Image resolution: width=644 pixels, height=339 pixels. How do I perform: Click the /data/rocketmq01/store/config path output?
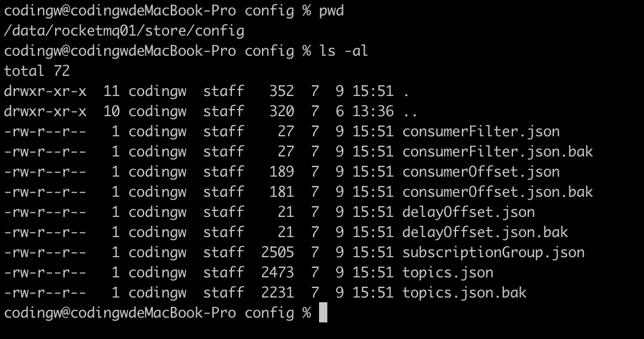click(x=124, y=31)
